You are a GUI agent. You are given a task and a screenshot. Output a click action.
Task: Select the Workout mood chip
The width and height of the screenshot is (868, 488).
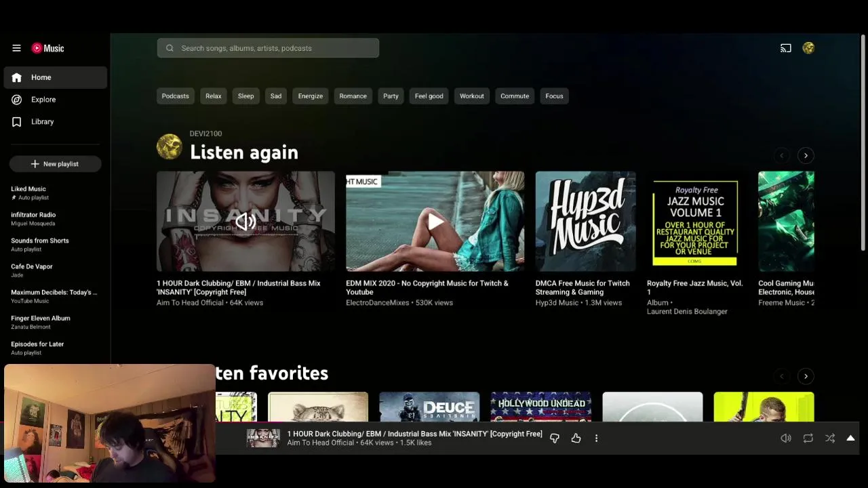(471, 96)
